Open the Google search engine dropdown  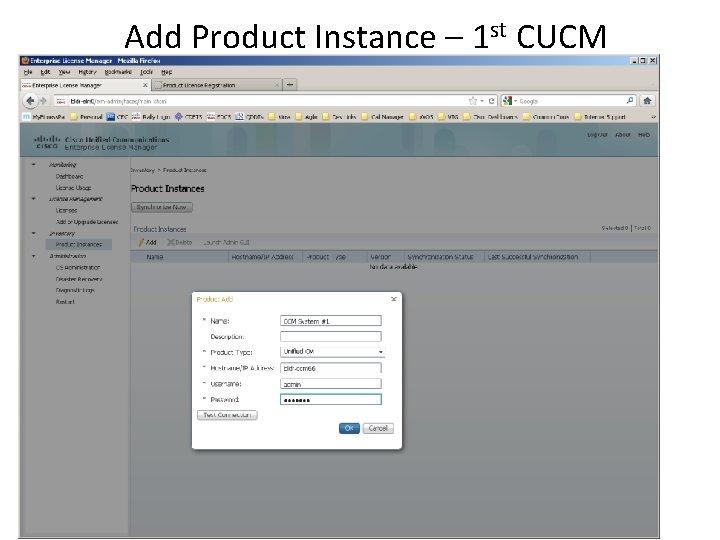[510, 101]
